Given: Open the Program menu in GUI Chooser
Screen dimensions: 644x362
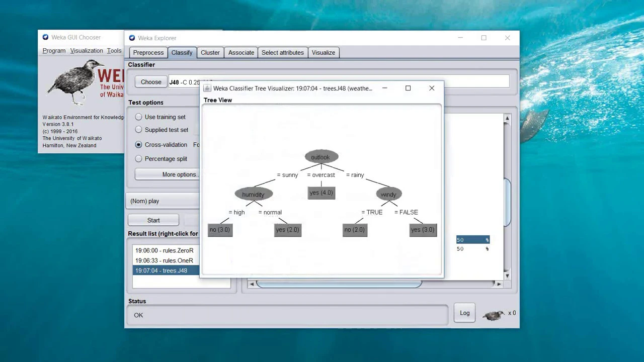Looking at the screenshot, I should pos(54,51).
